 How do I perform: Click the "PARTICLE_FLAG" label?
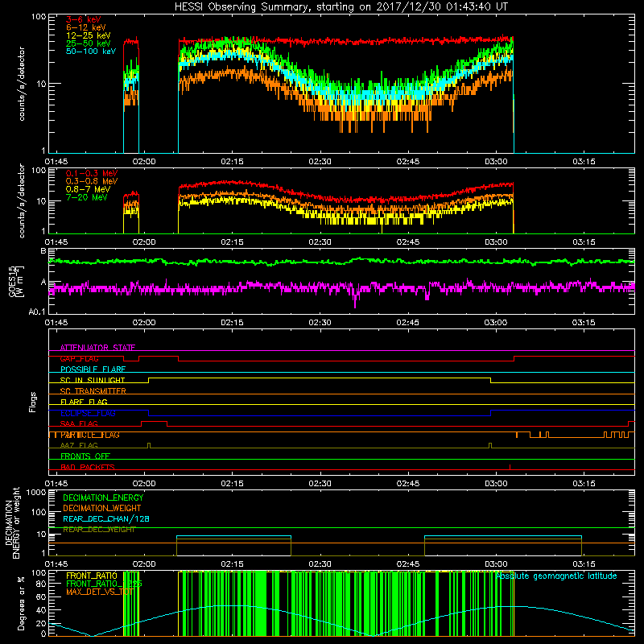pos(90,435)
